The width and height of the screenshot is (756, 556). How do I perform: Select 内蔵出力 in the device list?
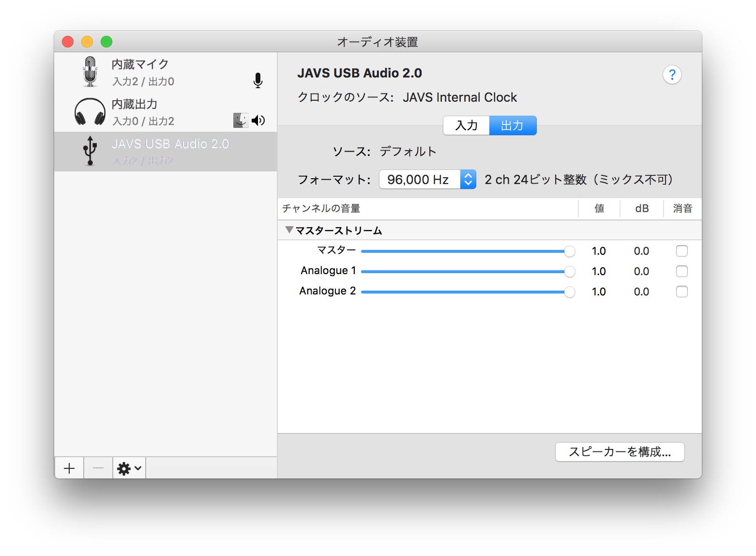pyautogui.click(x=166, y=112)
